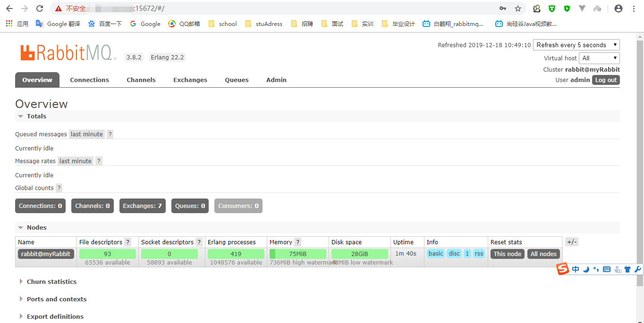Viewport: 644px width, 323px height.
Task: Toggle Sogou Chinese/English mode button
Action: tap(576, 269)
